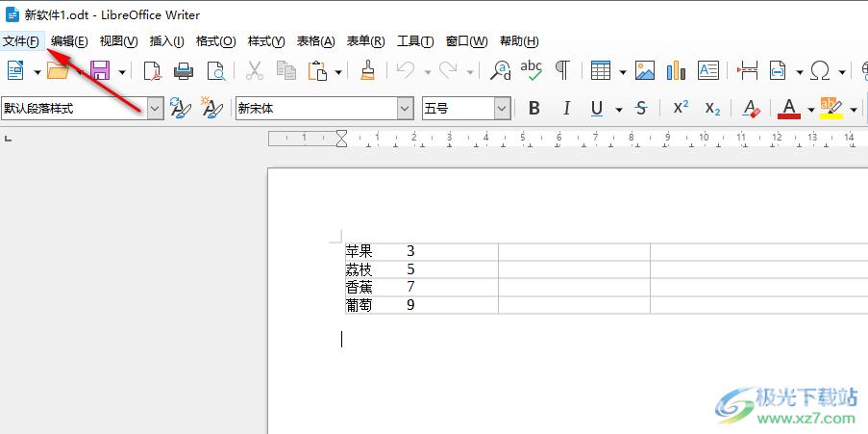Viewport: 868px width, 434px height.
Task: Toggle Superscript formatting
Action: (681, 109)
